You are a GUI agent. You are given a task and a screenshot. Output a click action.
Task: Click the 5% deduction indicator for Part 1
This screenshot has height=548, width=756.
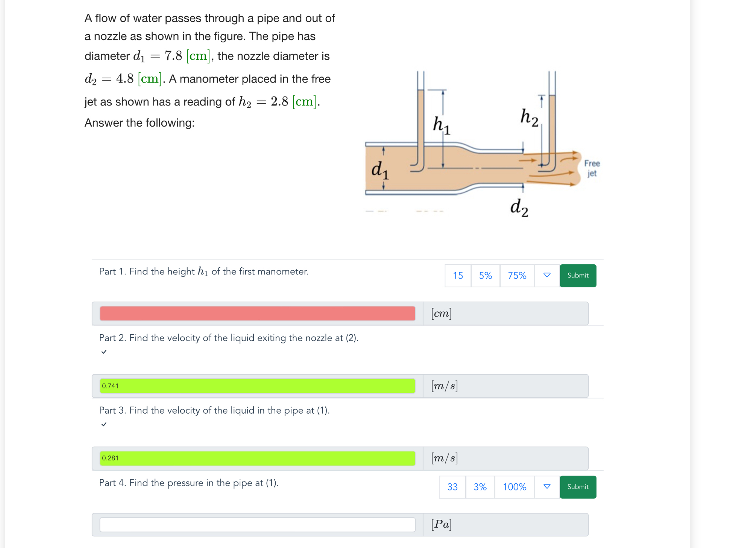[x=485, y=275]
